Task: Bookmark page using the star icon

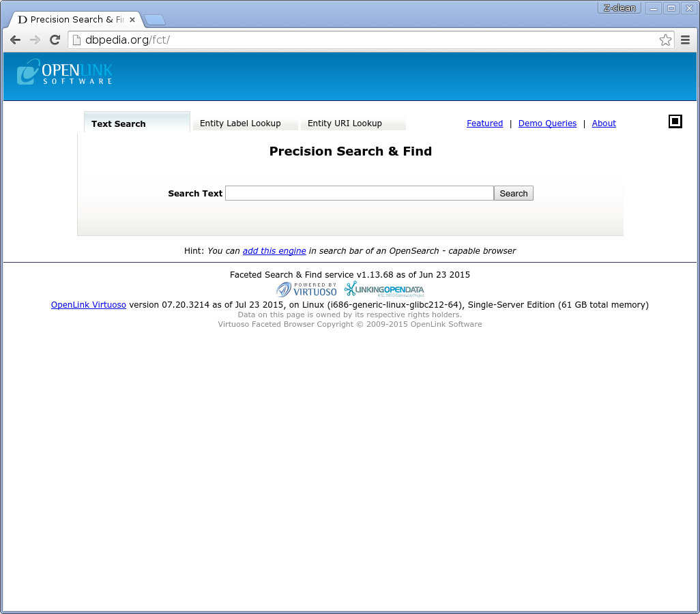Action: 665,40
